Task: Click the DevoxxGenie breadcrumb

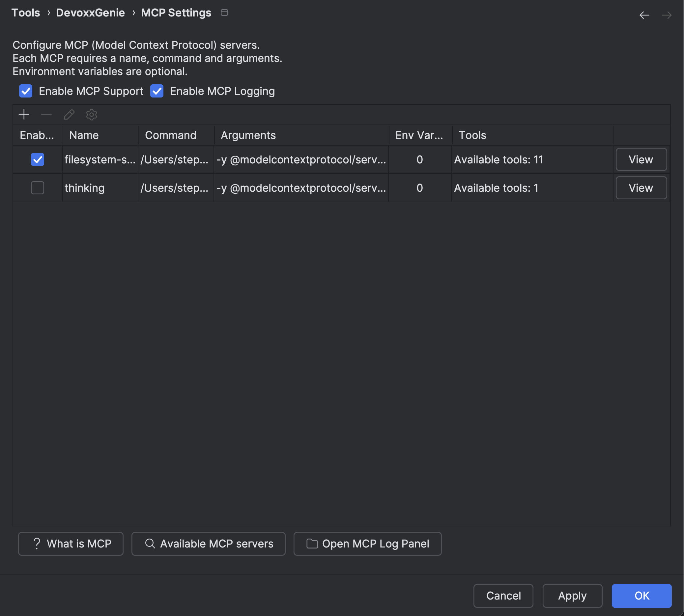Action: click(x=90, y=13)
